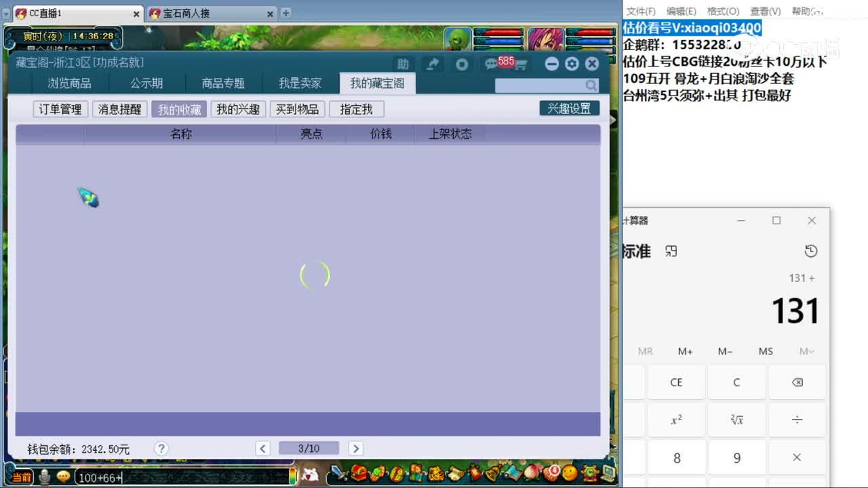Open the 格式(O) menu in Notepad
Screen dimensions: 868x488
point(723,11)
